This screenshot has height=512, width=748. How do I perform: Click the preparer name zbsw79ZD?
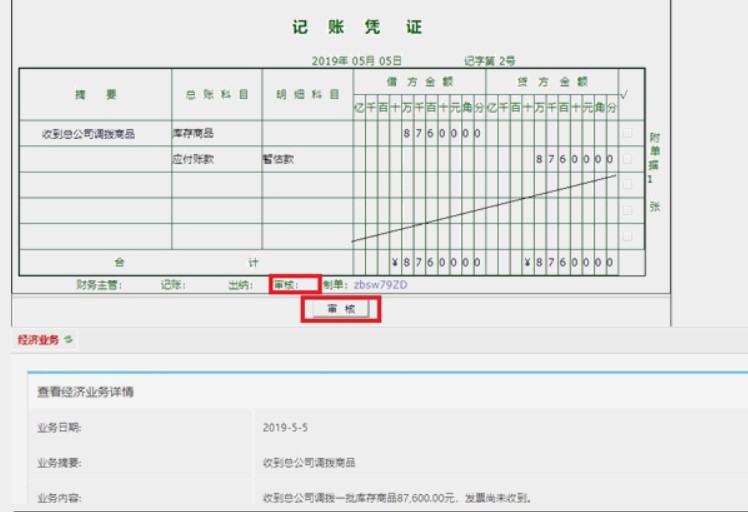380,285
